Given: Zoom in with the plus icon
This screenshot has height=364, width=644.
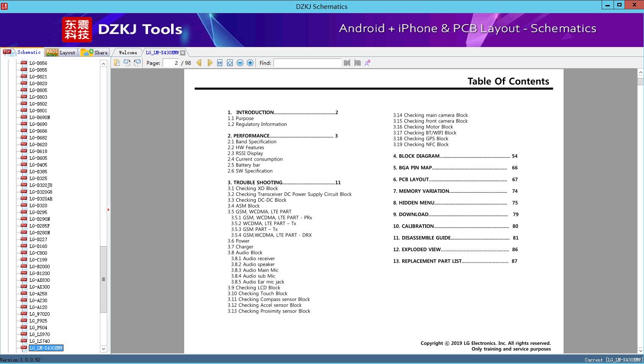Looking at the screenshot, I should 250,63.
